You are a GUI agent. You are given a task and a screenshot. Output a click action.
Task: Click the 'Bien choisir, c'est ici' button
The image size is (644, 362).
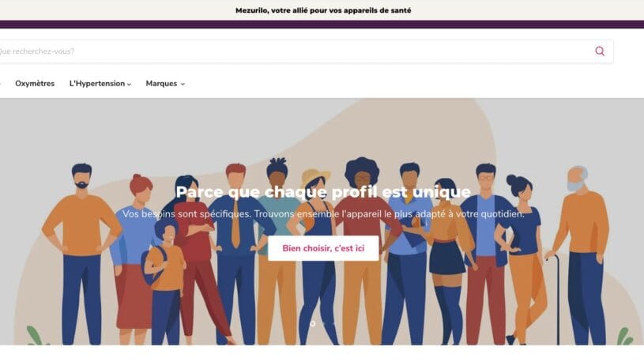point(323,248)
